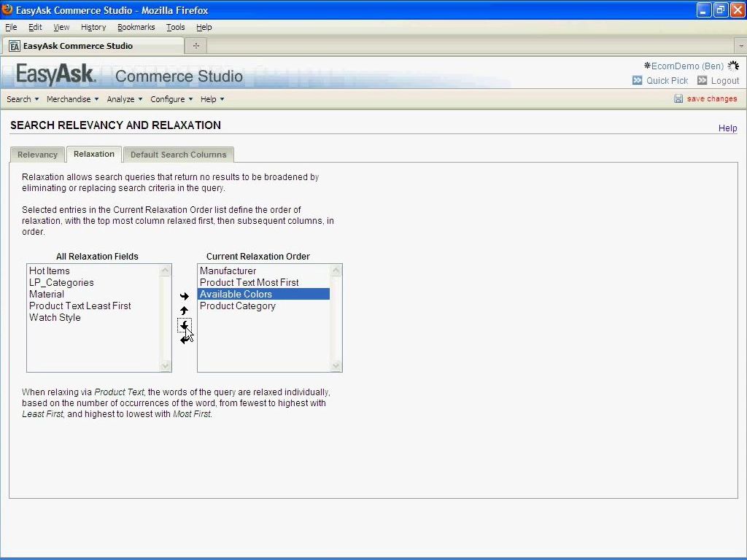Click the left arrow to remove entry
Image resolution: width=747 pixels, height=560 pixels.
[x=185, y=340]
